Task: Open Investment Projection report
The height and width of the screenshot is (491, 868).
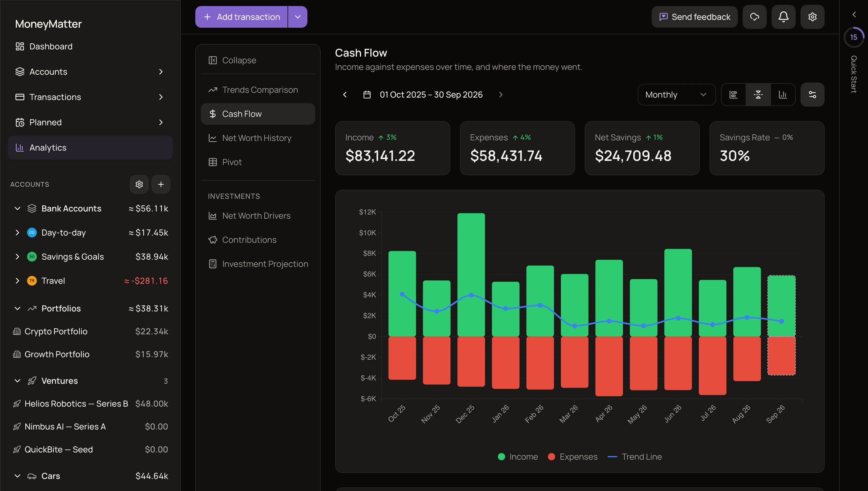Action: pos(258,264)
